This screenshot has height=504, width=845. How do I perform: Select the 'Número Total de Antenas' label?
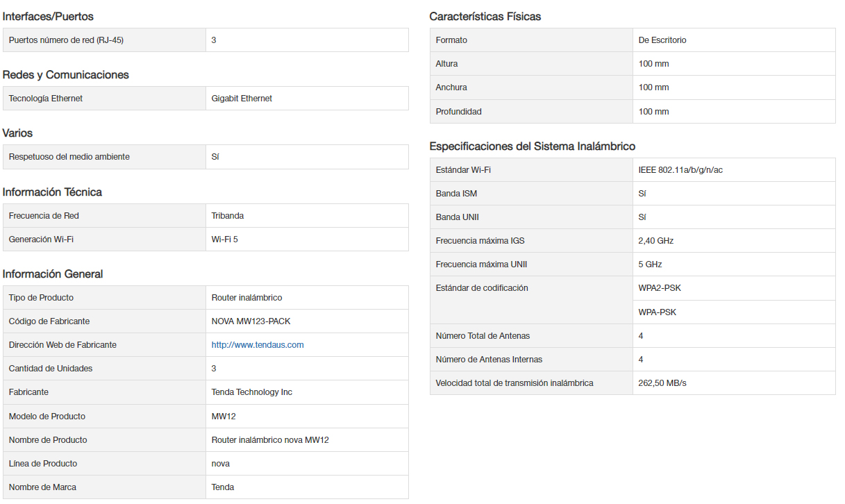pyautogui.click(x=483, y=336)
